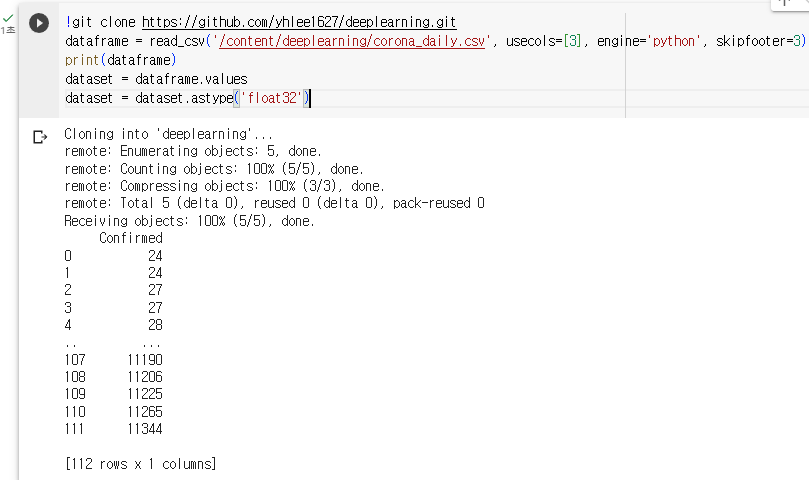Screen dimensions: 809x480
Task: Click the engine='python' argument
Action: [649, 41]
